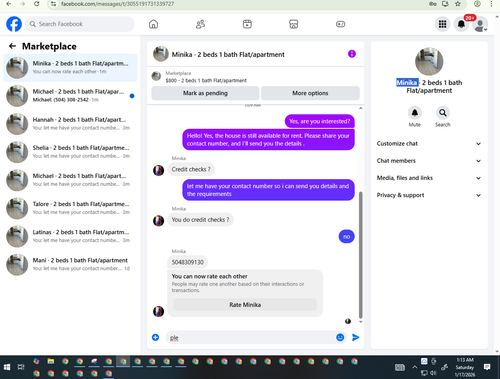
Task: Open the Reels video icon
Action: pos(247,24)
